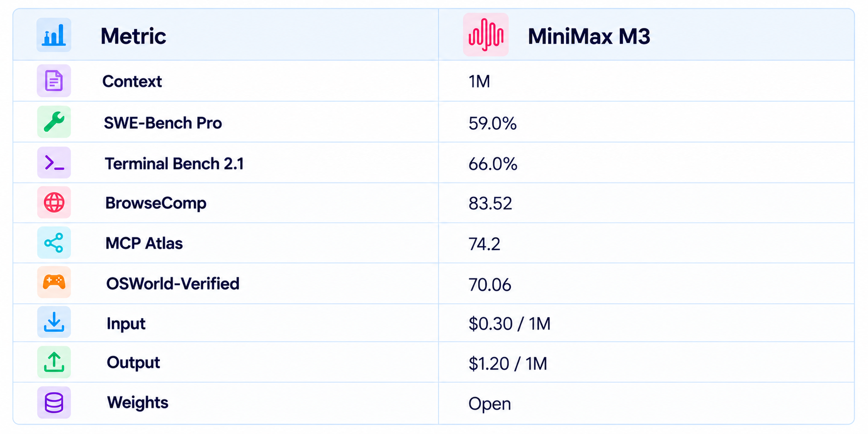
Task: Click the 'Output' row label
Action: pos(133,363)
